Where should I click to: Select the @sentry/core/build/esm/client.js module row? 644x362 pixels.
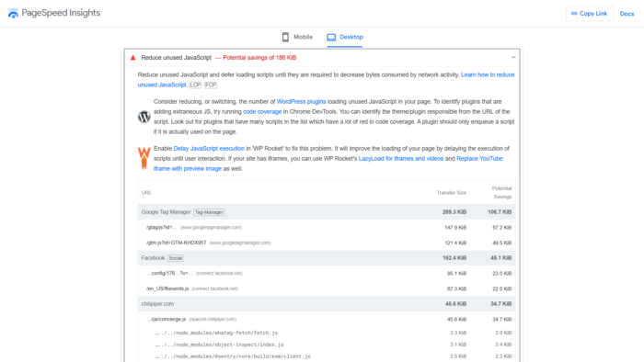point(233,356)
